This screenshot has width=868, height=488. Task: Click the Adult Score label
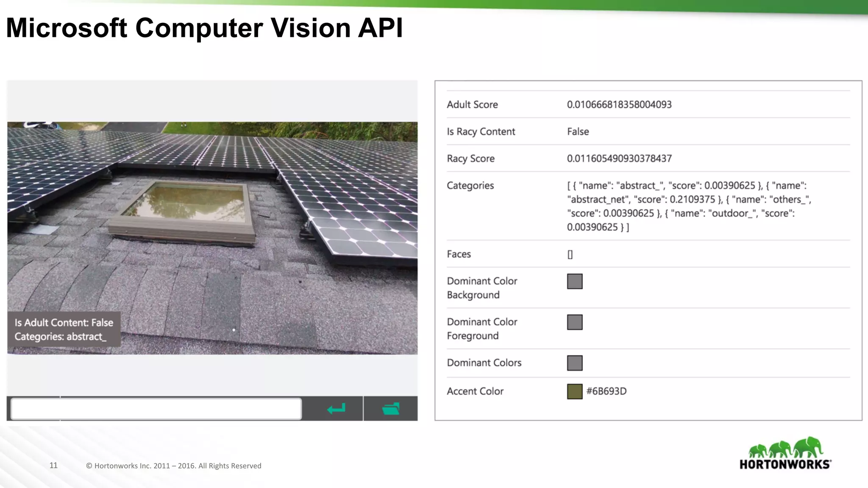pos(472,105)
